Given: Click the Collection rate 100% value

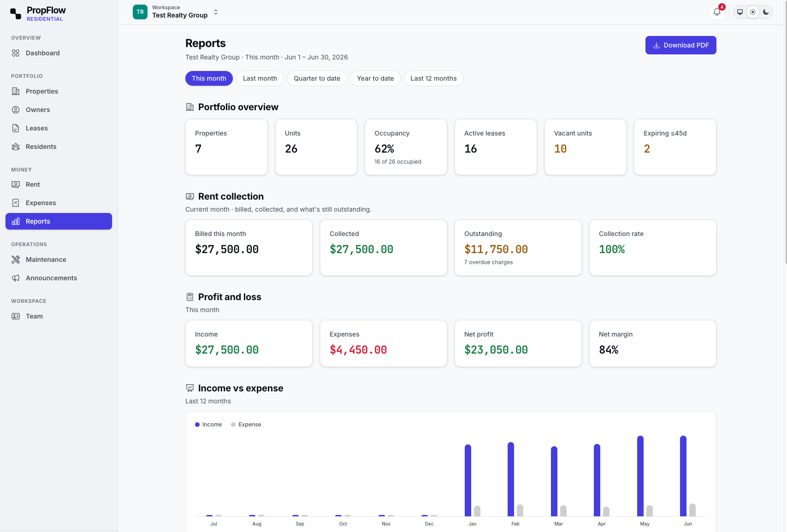Looking at the screenshot, I should point(612,249).
